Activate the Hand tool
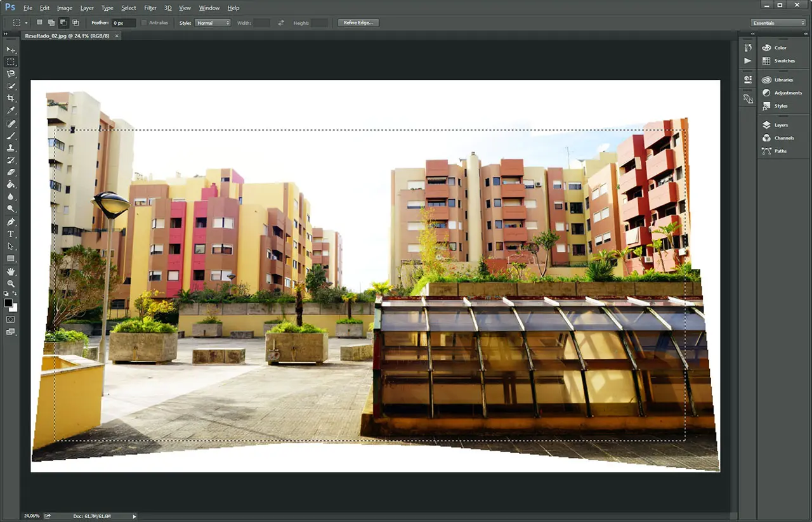Screen dimensions: 812x522 click(x=11, y=271)
